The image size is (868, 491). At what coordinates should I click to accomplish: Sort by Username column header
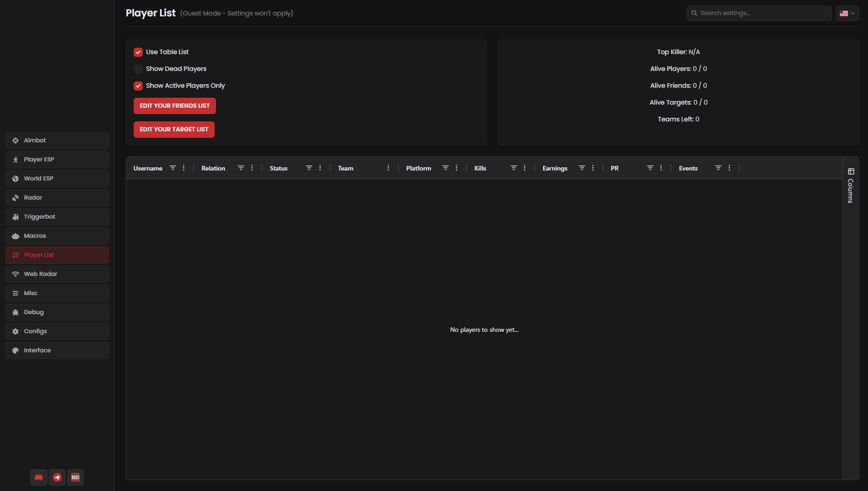click(x=148, y=169)
